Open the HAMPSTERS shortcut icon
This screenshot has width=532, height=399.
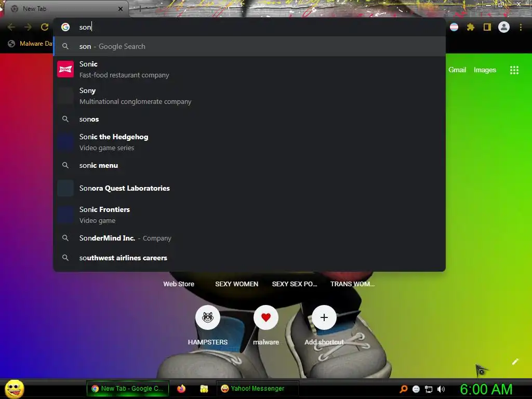[208, 317]
